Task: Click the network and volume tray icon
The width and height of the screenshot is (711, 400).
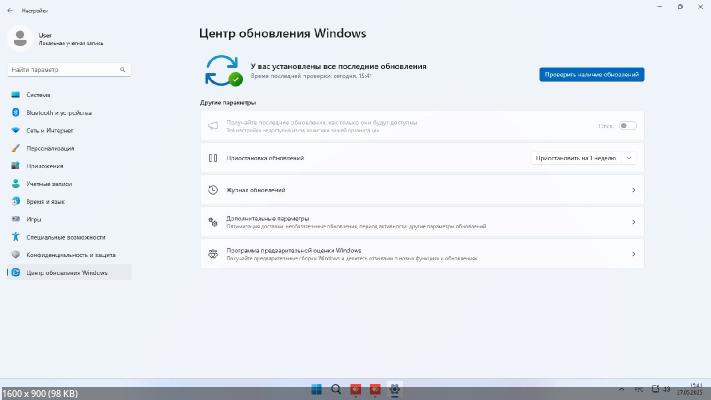Action: pyautogui.click(x=661, y=389)
